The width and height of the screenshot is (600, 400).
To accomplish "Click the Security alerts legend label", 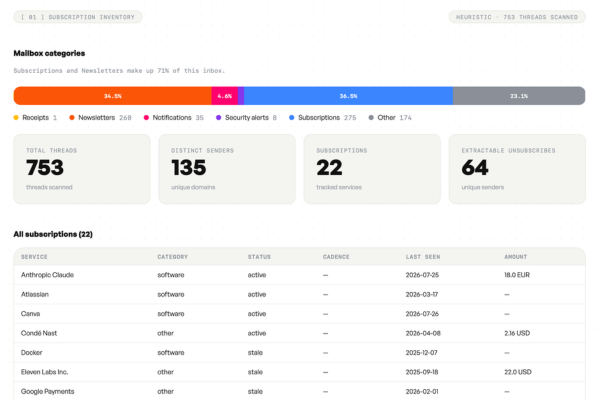I will point(247,118).
